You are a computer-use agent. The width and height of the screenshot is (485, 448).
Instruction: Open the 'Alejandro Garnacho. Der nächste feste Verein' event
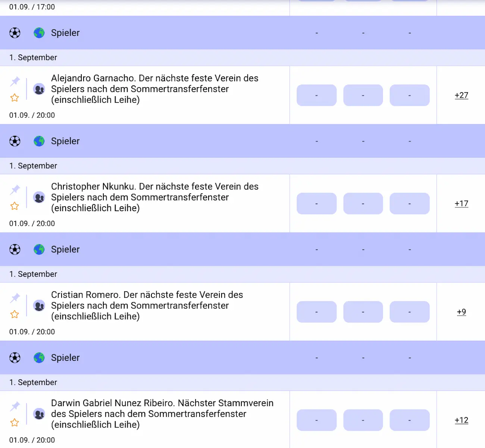coord(155,89)
